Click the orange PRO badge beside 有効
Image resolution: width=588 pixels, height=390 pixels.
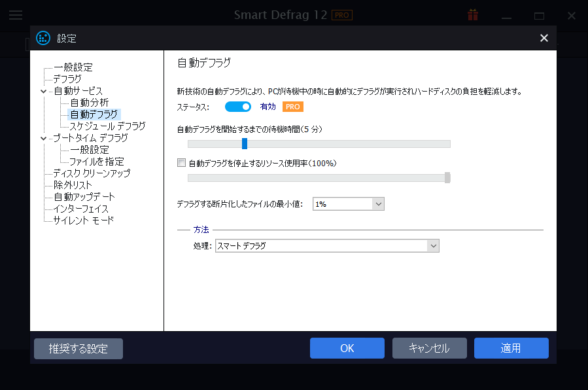tap(293, 107)
